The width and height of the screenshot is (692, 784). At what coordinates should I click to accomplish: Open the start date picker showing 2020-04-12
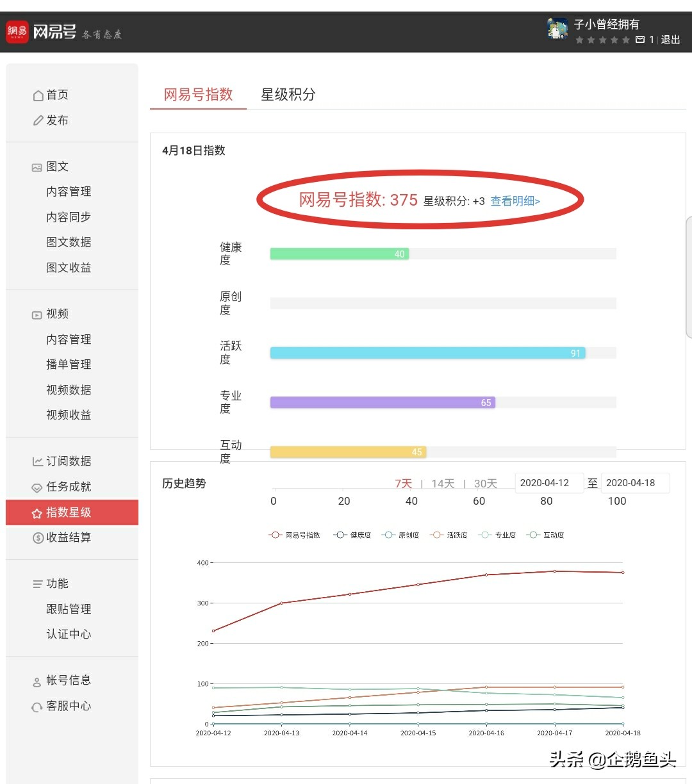coord(548,482)
